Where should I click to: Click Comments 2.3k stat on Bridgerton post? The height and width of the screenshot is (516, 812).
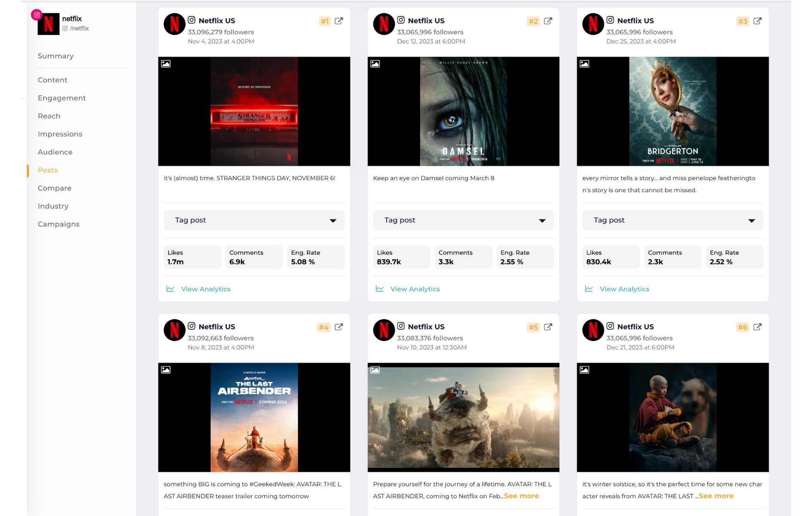point(672,257)
